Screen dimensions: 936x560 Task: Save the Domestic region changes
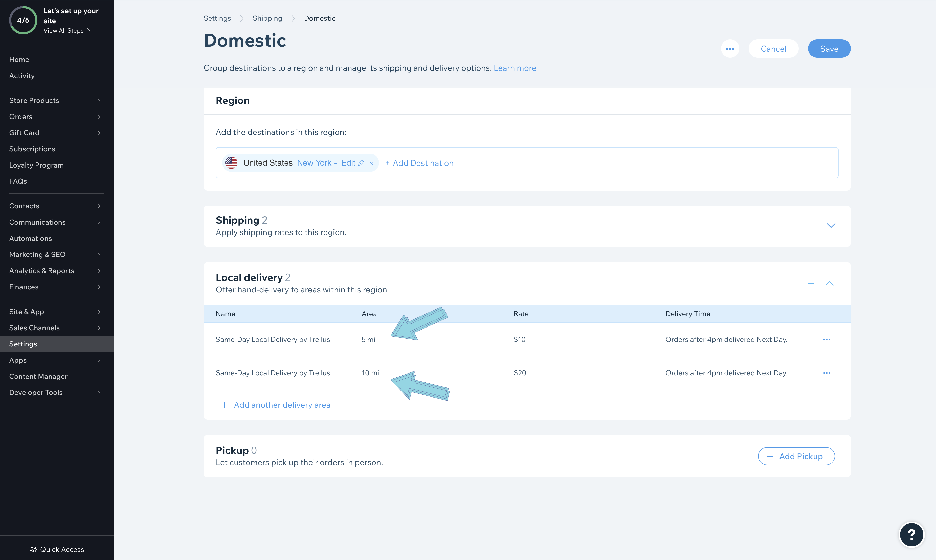coord(829,49)
